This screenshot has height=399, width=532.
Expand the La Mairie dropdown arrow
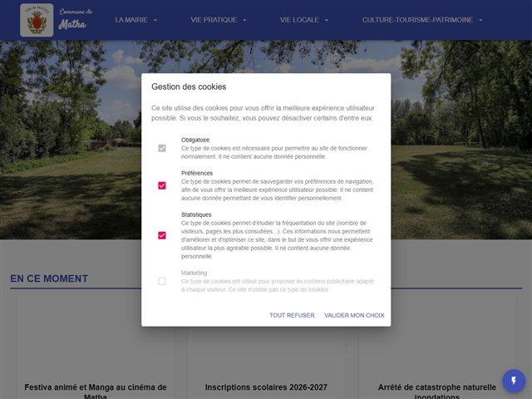click(x=155, y=20)
